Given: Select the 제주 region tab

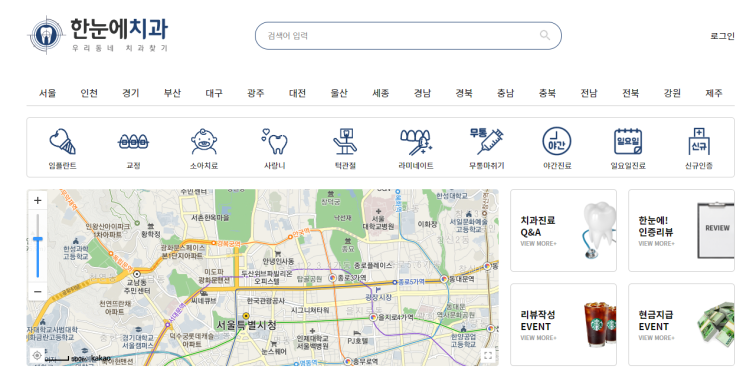Looking at the screenshot, I should pyautogui.click(x=714, y=93).
